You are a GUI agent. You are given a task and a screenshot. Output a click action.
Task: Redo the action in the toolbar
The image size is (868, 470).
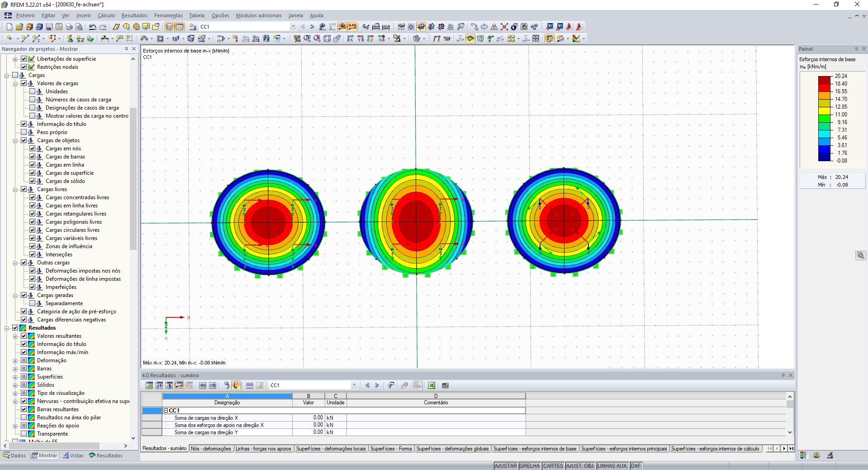pyautogui.click(x=103, y=27)
